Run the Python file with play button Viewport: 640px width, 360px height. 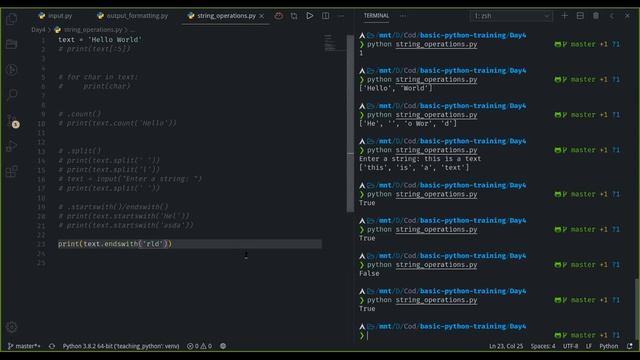(310, 16)
